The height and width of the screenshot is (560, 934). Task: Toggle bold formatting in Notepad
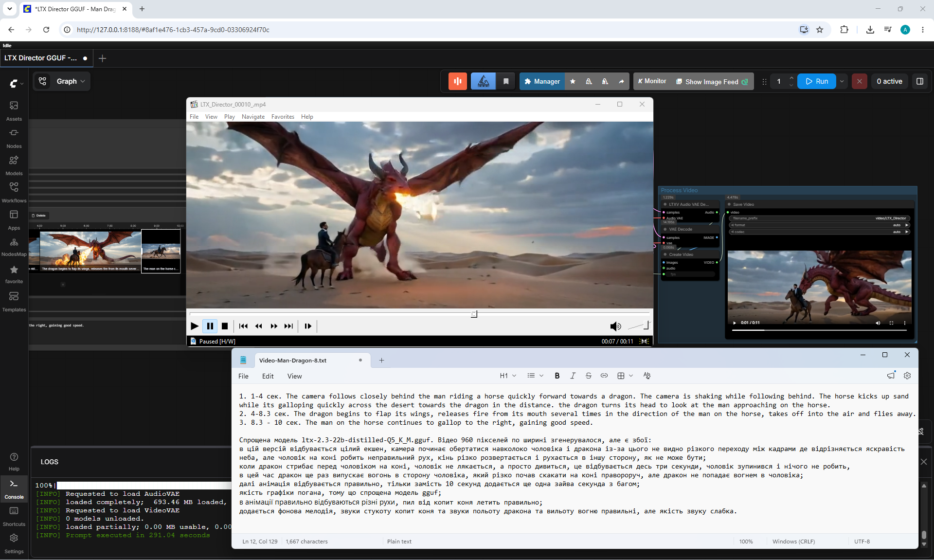[x=557, y=376]
